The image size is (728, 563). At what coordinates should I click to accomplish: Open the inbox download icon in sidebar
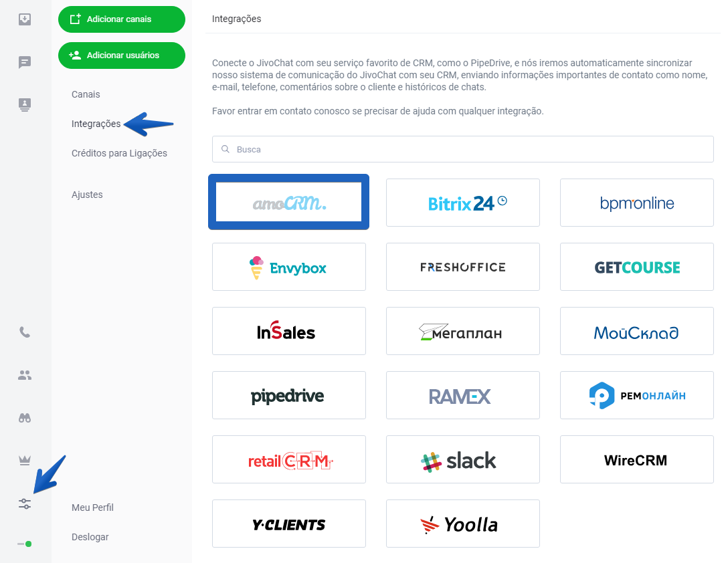click(25, 19)
